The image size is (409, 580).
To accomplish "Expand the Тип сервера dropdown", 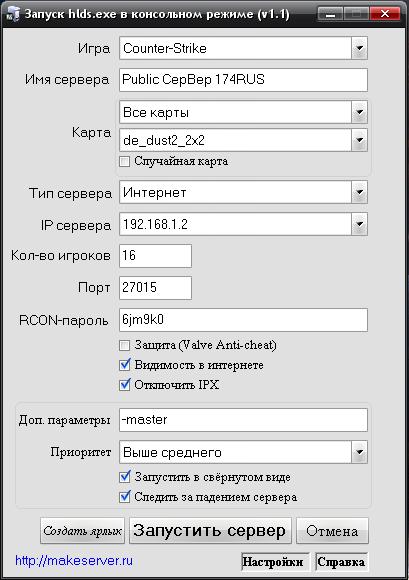I will [x=243, y=192].
